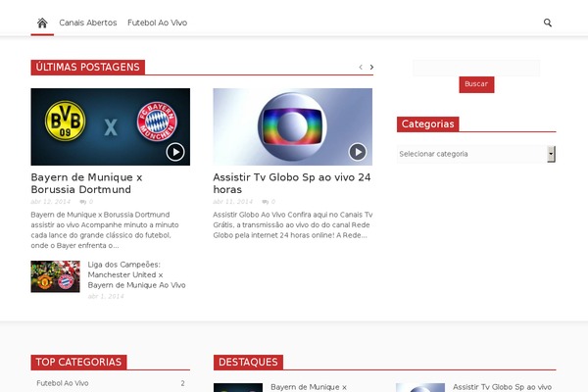The height and width of the screenshot is (392, 588).
Task: Click the 'abr 12, 2014' post date
Action: pyautogui.click(x=51, y=202)
